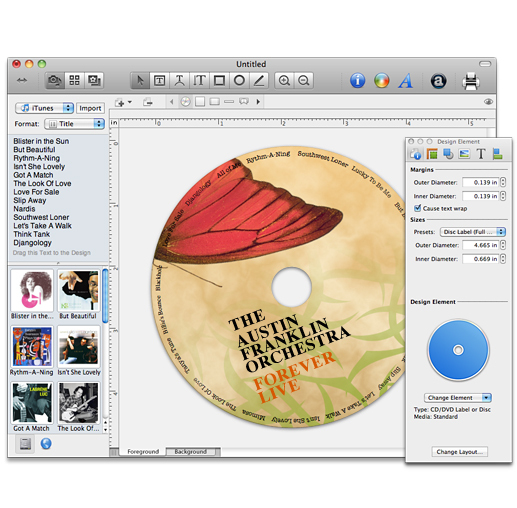Open the add element plus dropdown
Viewport: 517px width, 508px height.
tap(123, 102)
